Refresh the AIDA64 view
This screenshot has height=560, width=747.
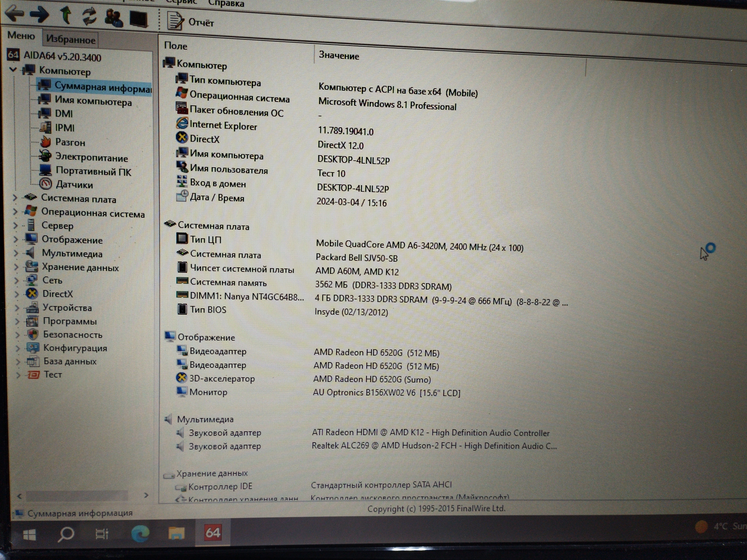(89, 17)
